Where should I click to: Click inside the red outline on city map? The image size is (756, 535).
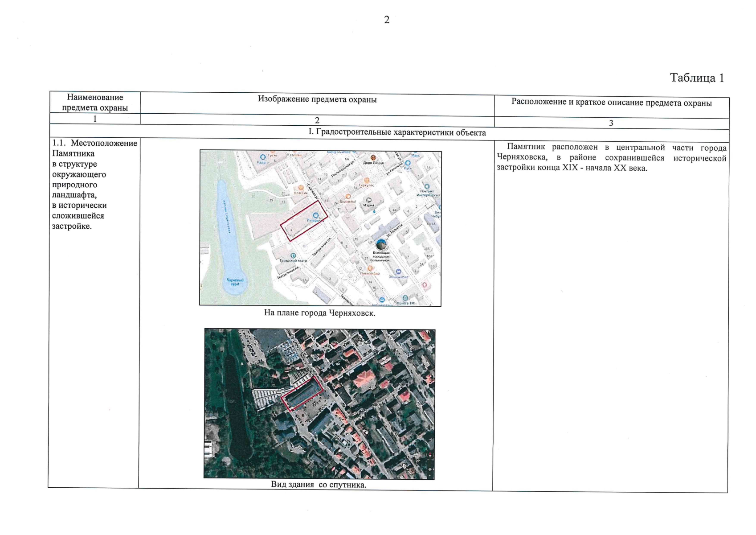click(x=304, y=221)
